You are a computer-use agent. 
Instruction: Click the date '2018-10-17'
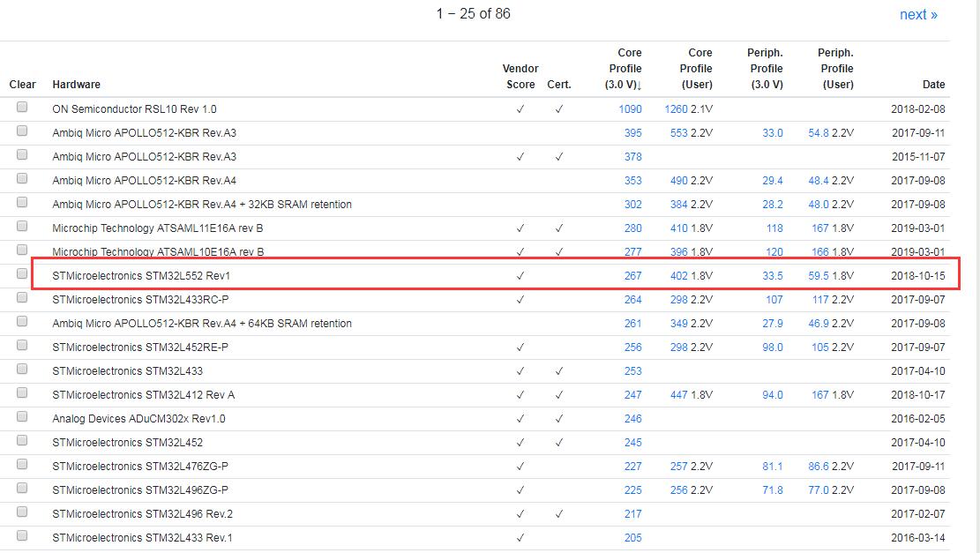point(918,394)
